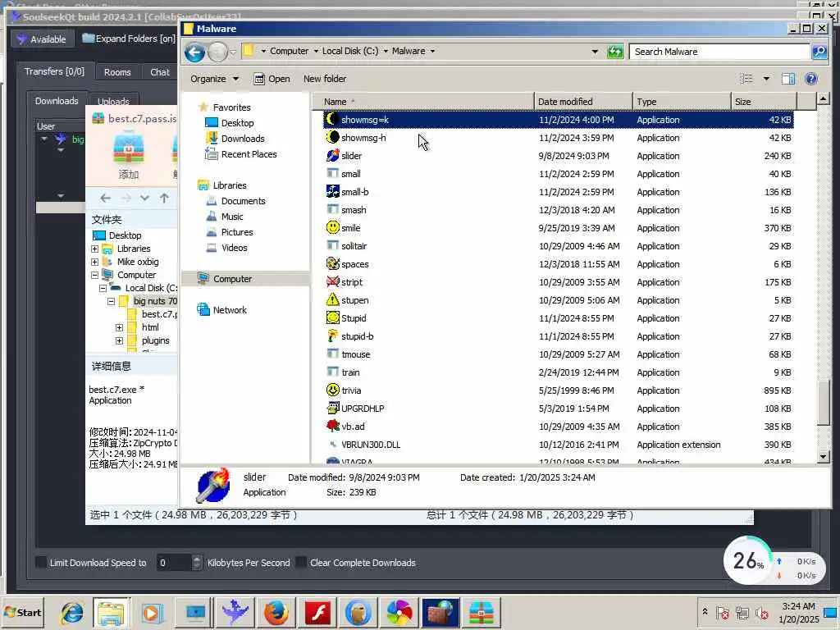Open Firefox from the taskbar
The image size is (840, 630).
pyautogui.click(x=276, y=613)
